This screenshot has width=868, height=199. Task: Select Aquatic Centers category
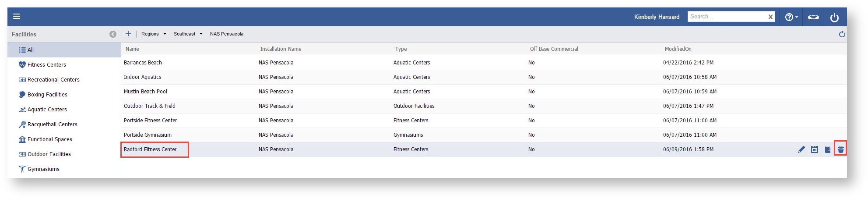(x=47, y=110)
